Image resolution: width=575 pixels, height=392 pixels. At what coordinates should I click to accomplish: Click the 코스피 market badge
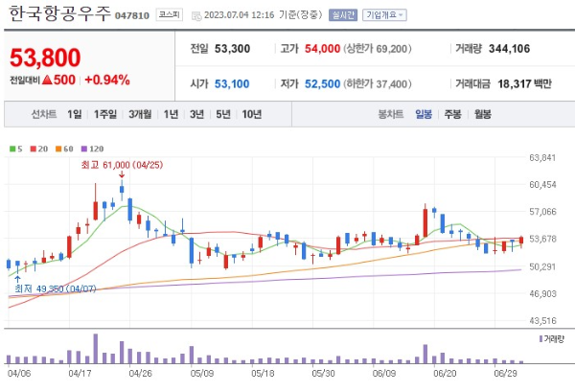169,15
